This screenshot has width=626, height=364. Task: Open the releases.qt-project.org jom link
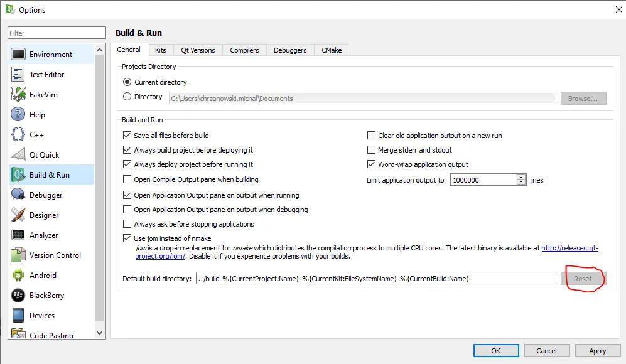click(x=569, y=248)
